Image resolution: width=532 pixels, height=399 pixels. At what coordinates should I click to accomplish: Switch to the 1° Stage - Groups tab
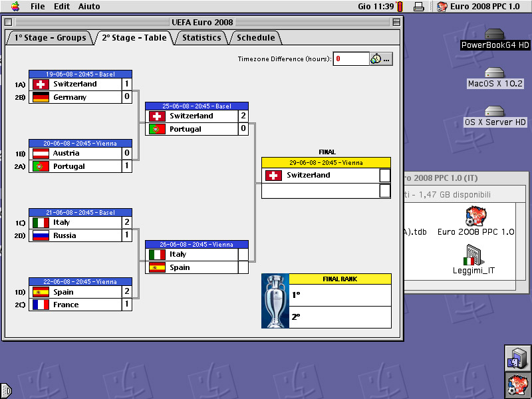coord(51,38)
